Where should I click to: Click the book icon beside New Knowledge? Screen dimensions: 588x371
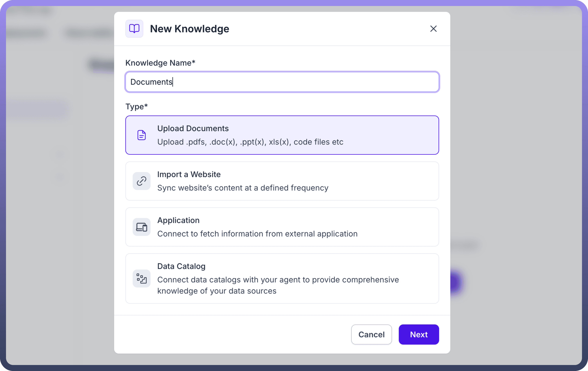134,28
